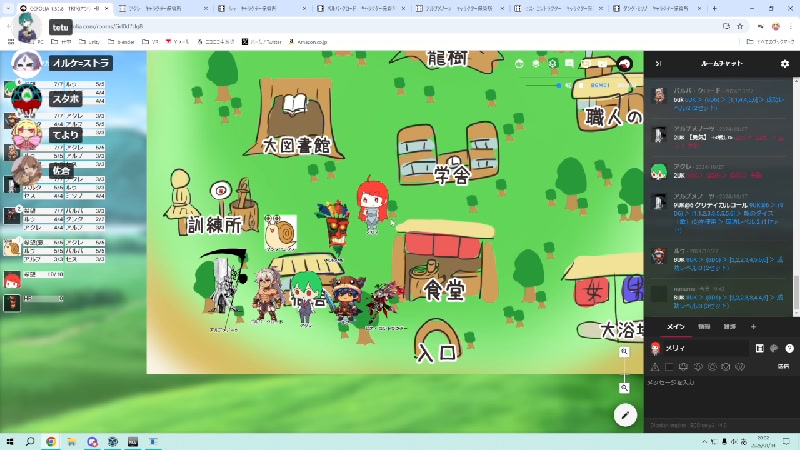The width and height of the screenshot is (800, 450).
Task: Open the profile avatar in top toolbar
Action: point(625,63)
